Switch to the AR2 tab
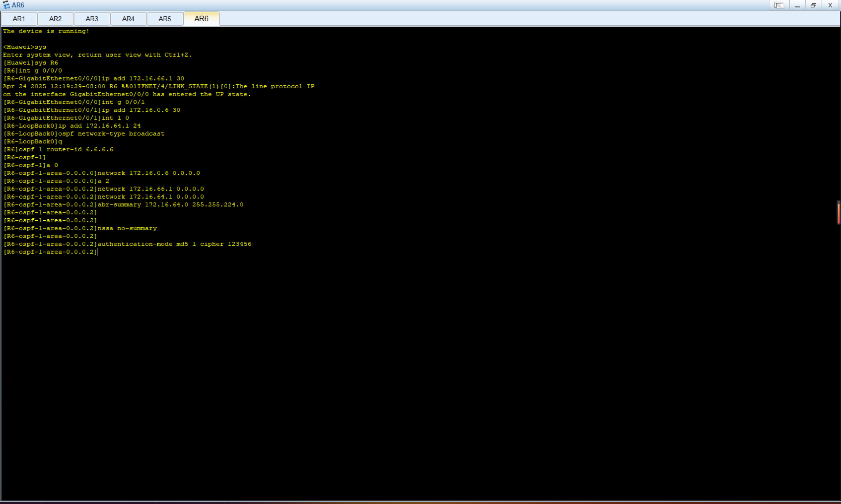 coord(56,19)
